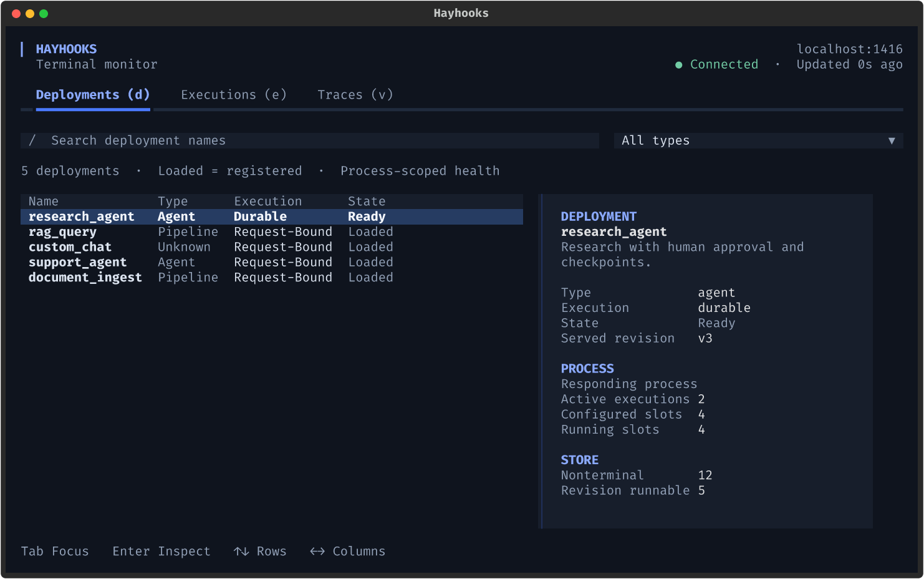Minimize the Hayhooks window with yellow button
Viewport: 924px width, 579px height.
(x=30, y=14)
